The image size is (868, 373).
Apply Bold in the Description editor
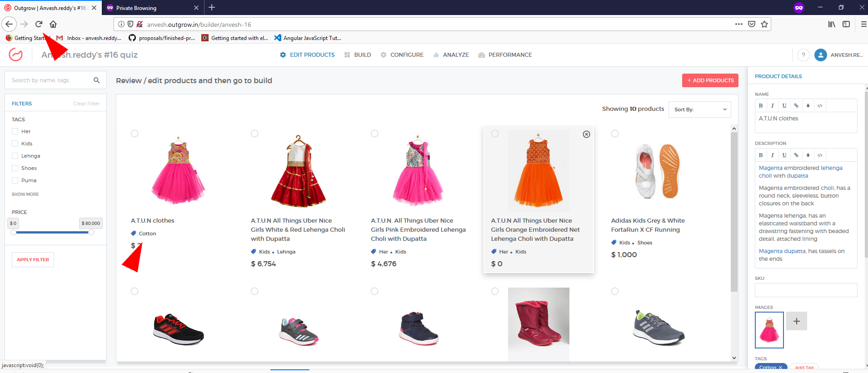(761, 155)
